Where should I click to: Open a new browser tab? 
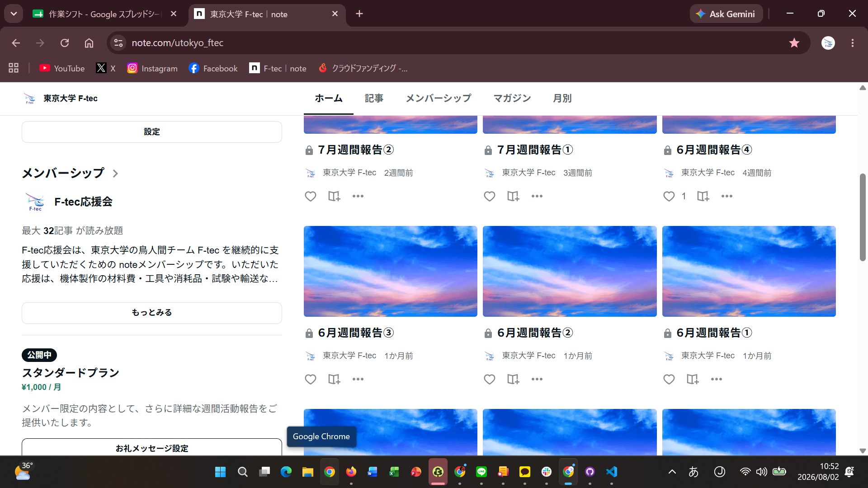click(359, 14)
